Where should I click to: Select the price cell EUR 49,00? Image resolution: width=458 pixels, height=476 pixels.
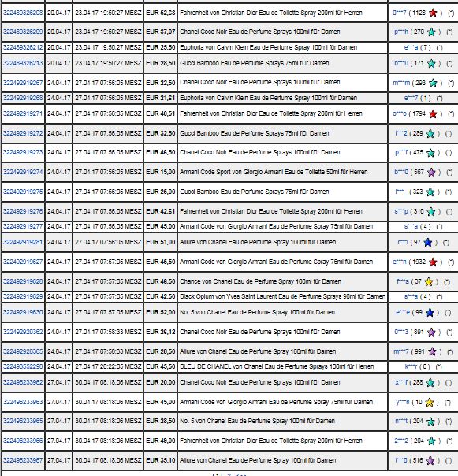[x=160, y=441]
